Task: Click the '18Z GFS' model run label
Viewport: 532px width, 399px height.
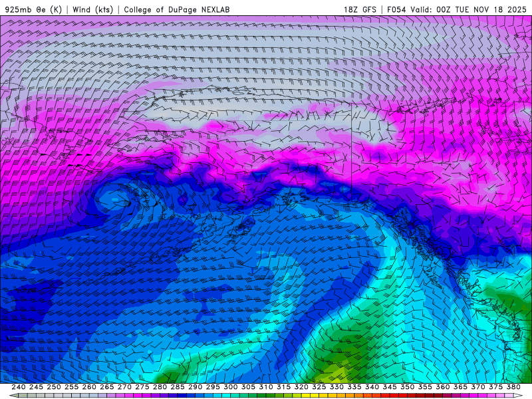Action: [360, 9]
